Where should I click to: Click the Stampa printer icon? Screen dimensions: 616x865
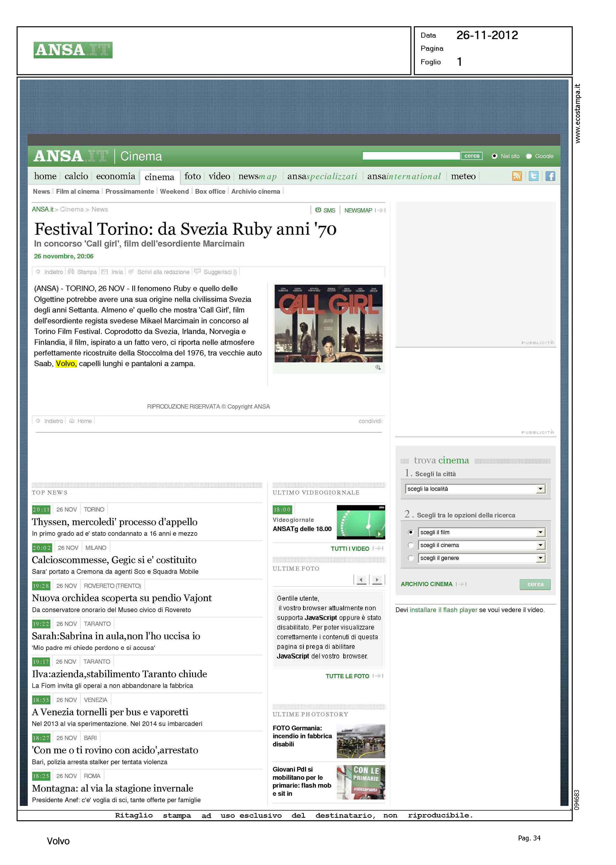pyautogui.click(x=71, y=272)
